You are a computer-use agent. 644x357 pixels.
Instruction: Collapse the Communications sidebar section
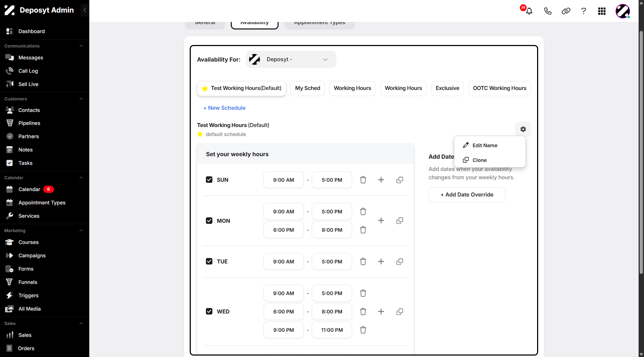(x=81, y=46)
